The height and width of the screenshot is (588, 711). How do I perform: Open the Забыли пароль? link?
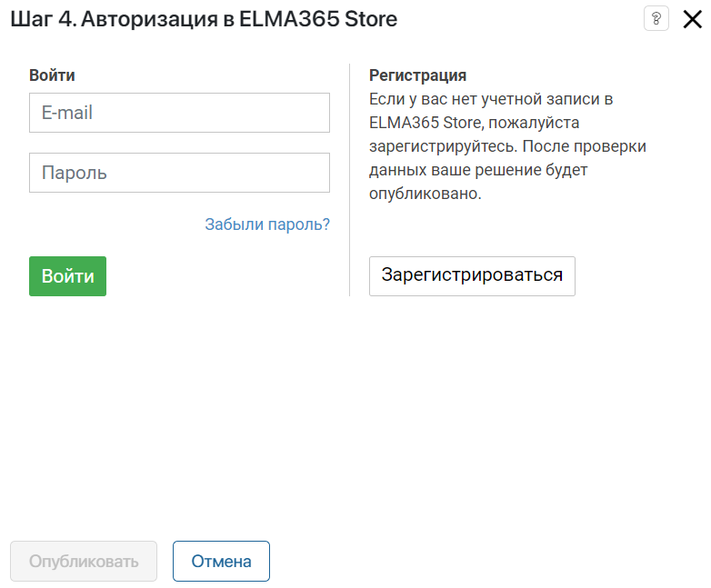point(267,224)
